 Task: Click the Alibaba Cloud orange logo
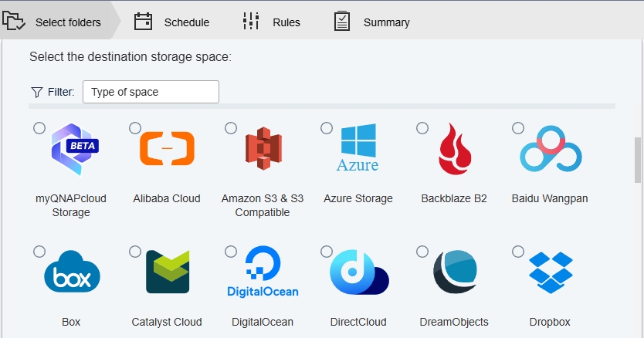pyautogui.click(x=167, y=148)
